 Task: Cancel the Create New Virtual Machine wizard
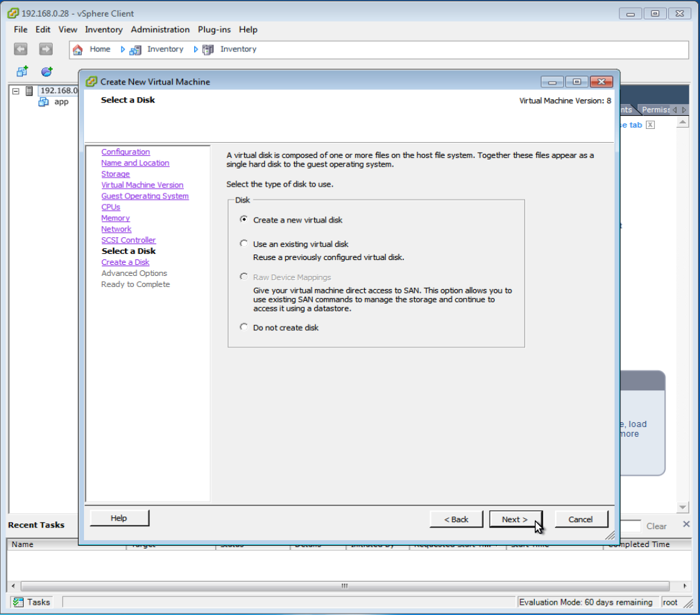coord(581,519)
